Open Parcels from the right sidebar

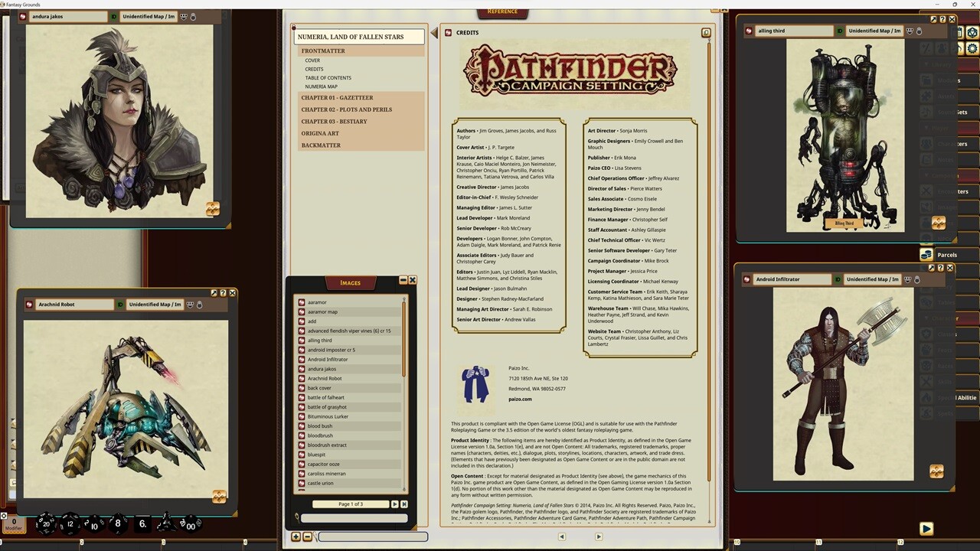coord(947,254)
